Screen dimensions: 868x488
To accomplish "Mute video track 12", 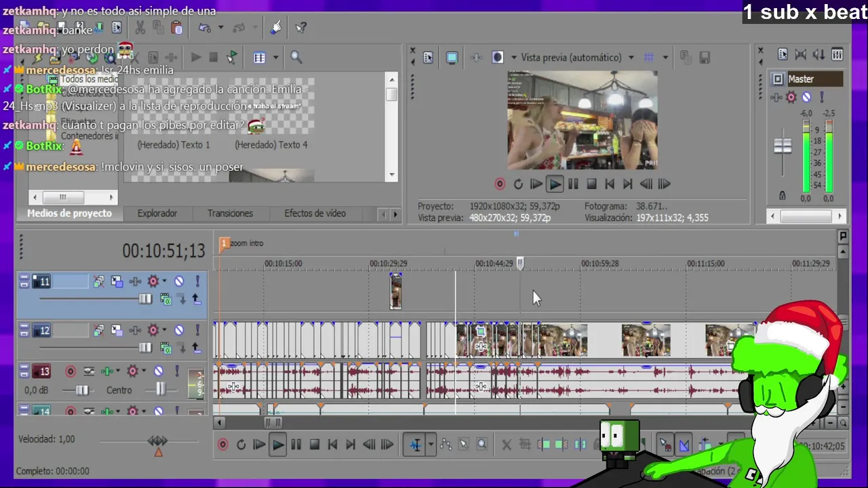I will (x=179, y=331).
